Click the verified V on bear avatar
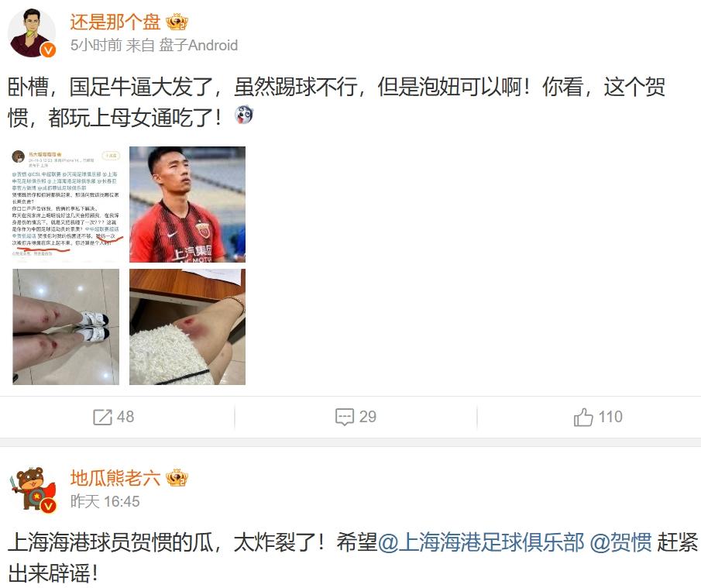The height and width of the screenshot is (588, 701). pos(48,506)
